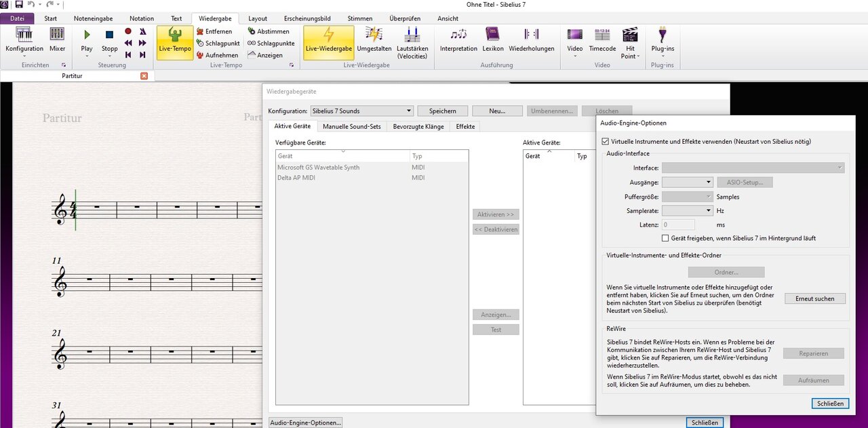Open the Mixer from the ribbon
Screen dimensions: 868x428
pyautogui.click(x=57, y=41)
